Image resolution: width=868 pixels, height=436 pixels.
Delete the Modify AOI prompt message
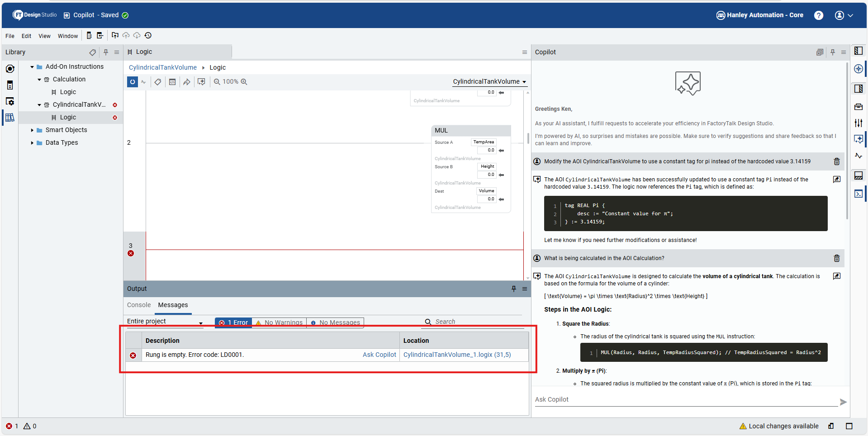click(x=837, y=161)
